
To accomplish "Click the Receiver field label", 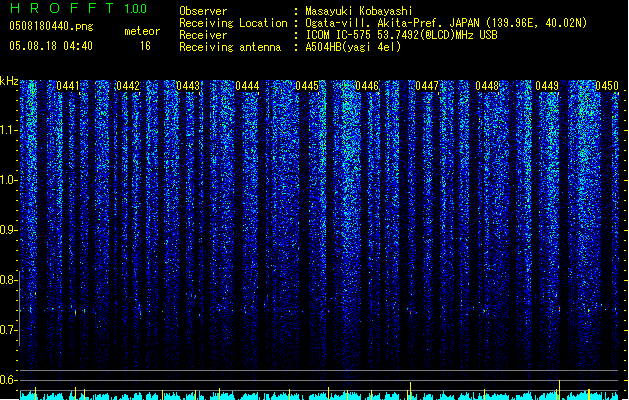I will pyautogui.click(x=203, y=35).
